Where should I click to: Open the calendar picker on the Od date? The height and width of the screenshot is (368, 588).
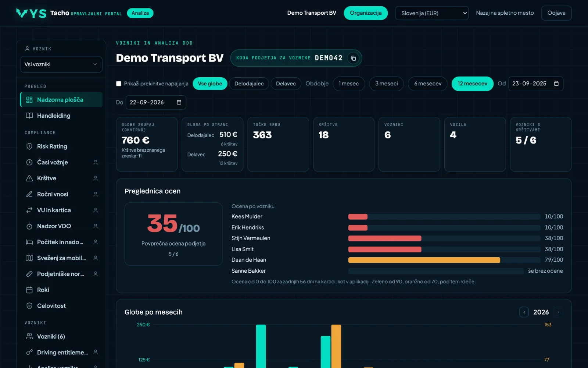click(556, 84)
